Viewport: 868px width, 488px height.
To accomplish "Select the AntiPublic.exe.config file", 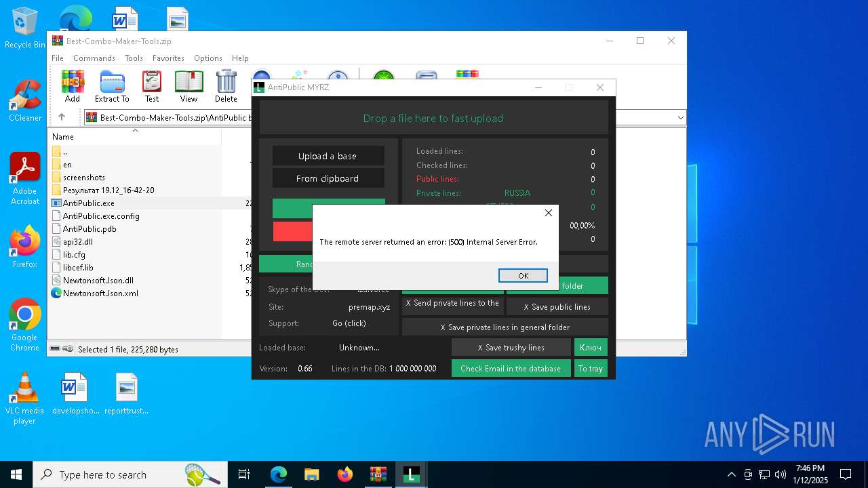I will [101, 216].
